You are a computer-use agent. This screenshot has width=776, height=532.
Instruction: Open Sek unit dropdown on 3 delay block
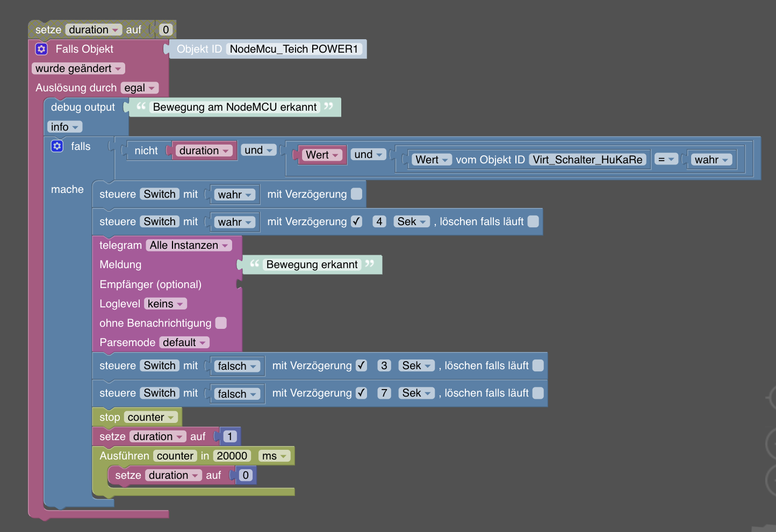click(x=416, y=365)
